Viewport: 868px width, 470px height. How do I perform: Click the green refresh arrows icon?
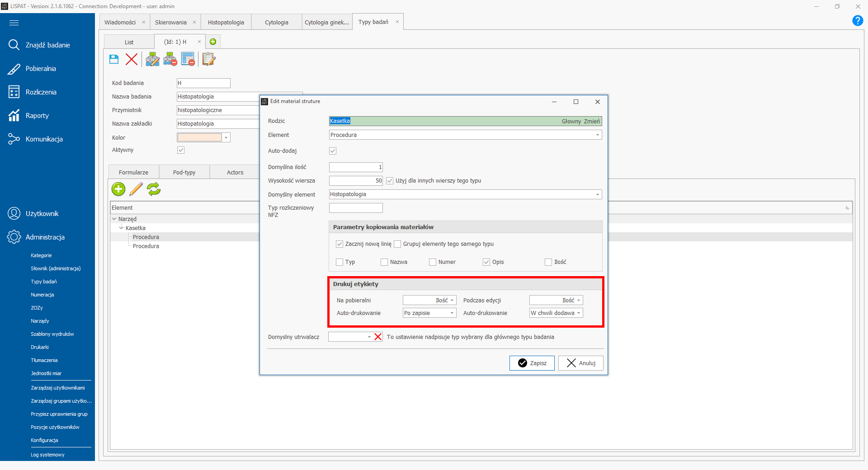coord(154,189)
